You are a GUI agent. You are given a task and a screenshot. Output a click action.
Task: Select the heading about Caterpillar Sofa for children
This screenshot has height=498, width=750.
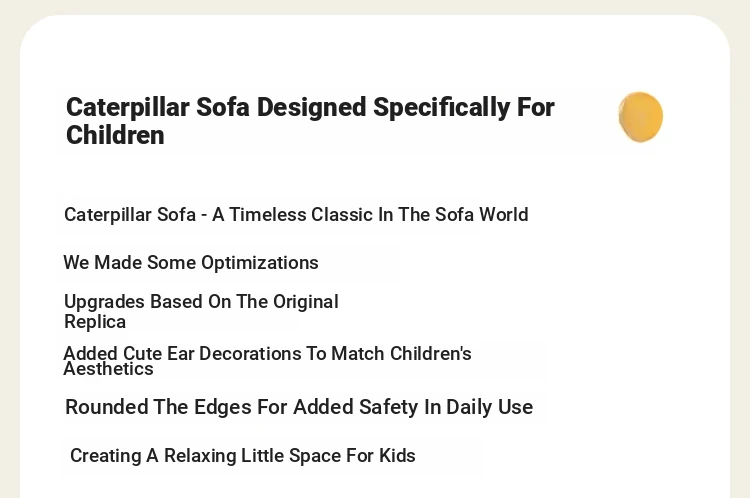tap(310, 121)
